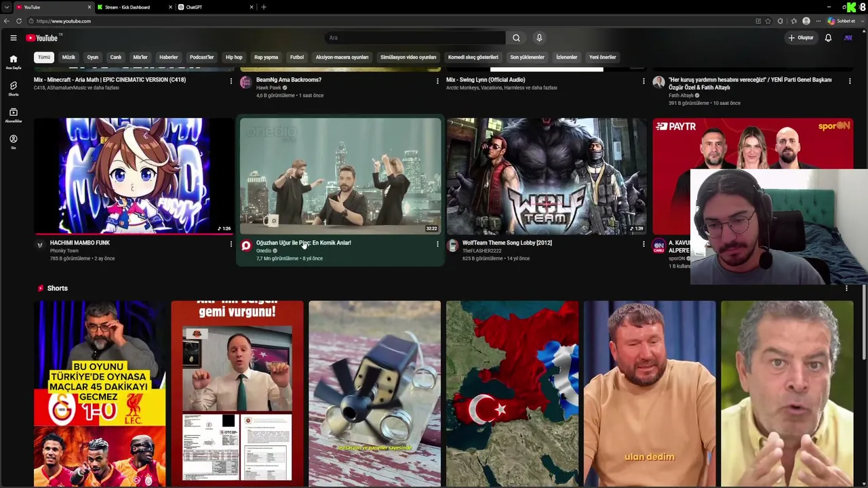Open the WolfTeam video's channel avatar
The image size is (868, 488).
pyautogui.click(x=452, y=245)
